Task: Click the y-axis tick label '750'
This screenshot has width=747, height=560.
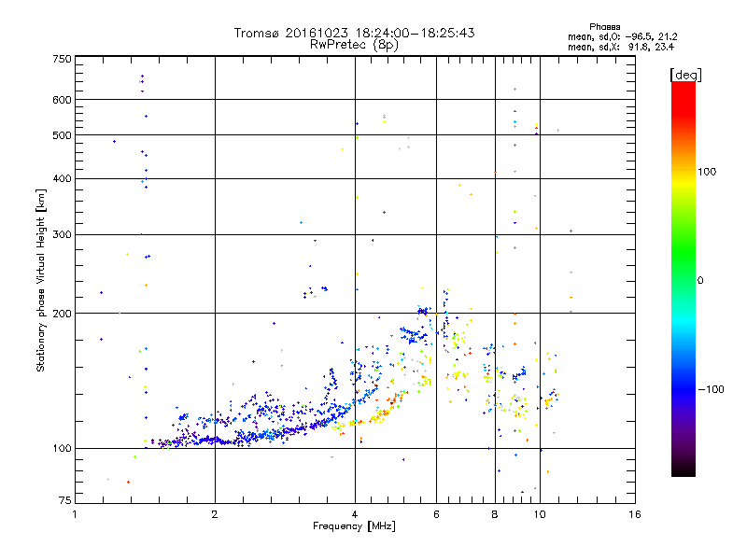Action: (62, 59)
